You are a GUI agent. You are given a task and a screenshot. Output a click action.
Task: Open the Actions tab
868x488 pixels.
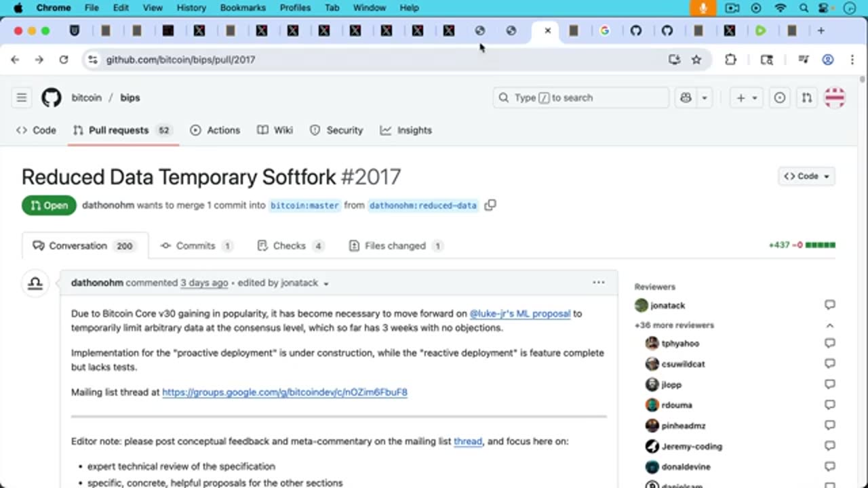(x=215, y=130)
